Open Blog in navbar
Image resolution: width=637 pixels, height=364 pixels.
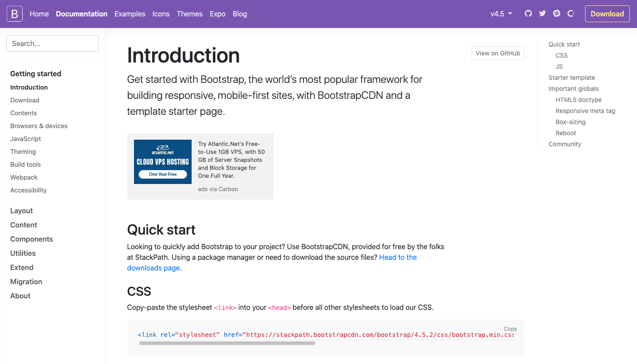pos(240,14)
